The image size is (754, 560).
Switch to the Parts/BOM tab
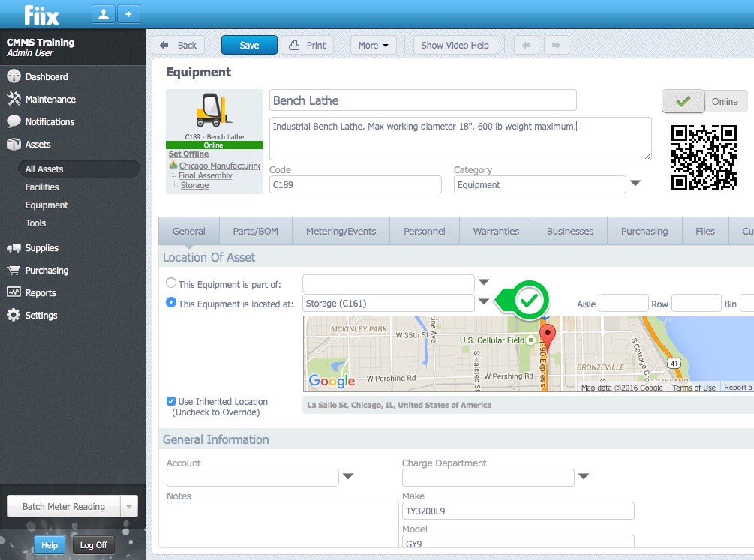tap(255, 231)
